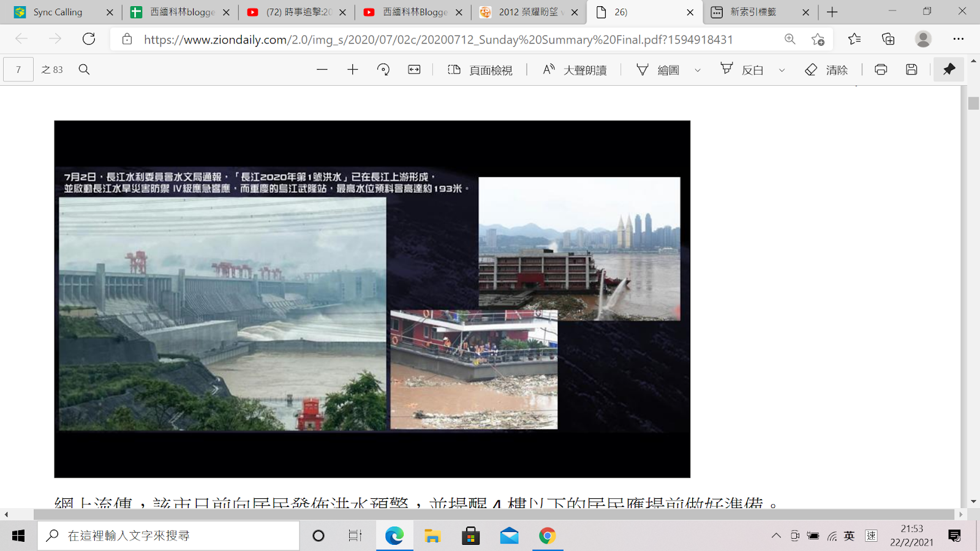This screenshot has height=551, width=980.
Task: Click the browser forward arrow
Action: tap(55, 39)
